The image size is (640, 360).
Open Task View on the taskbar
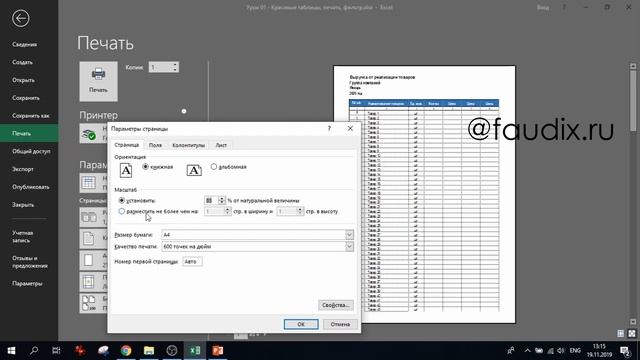coord(56,351)
